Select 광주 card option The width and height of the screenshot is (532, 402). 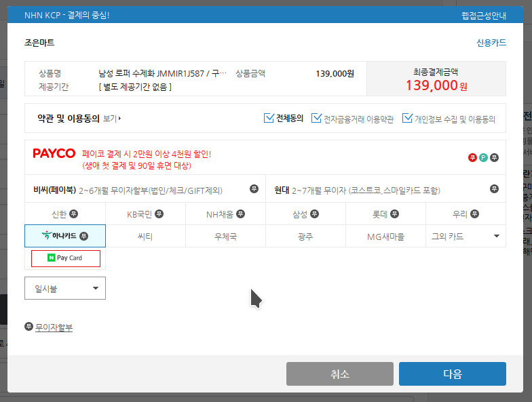[x=305, y=236]
